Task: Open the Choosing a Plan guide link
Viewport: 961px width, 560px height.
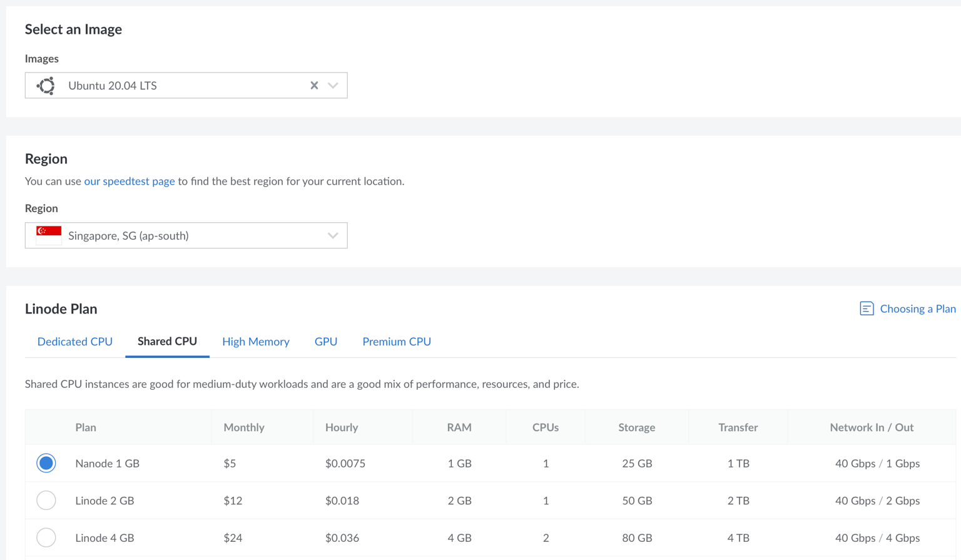Action: point(918,308)
